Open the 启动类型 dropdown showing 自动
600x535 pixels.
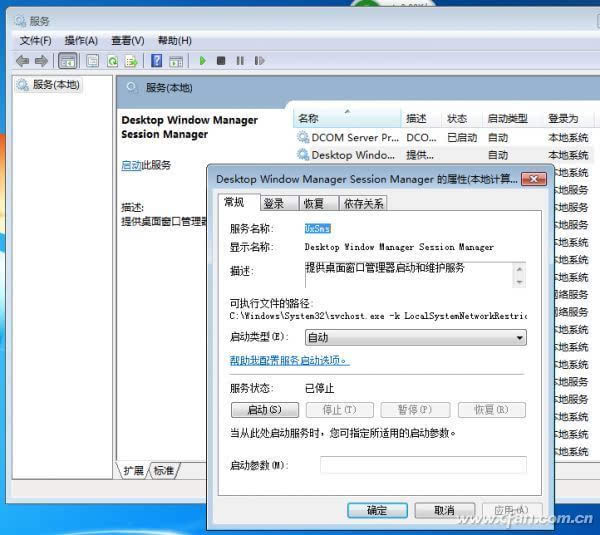[x=416, y=338]
